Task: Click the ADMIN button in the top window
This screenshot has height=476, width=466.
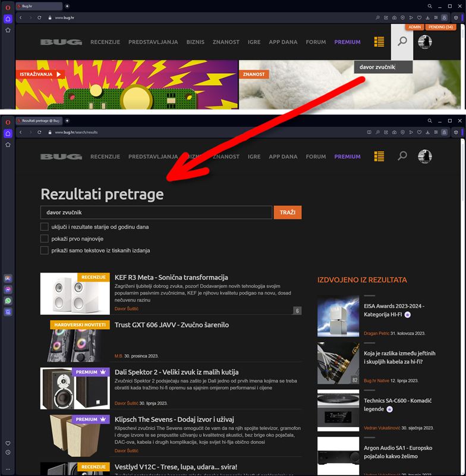Action: point(414,27)
